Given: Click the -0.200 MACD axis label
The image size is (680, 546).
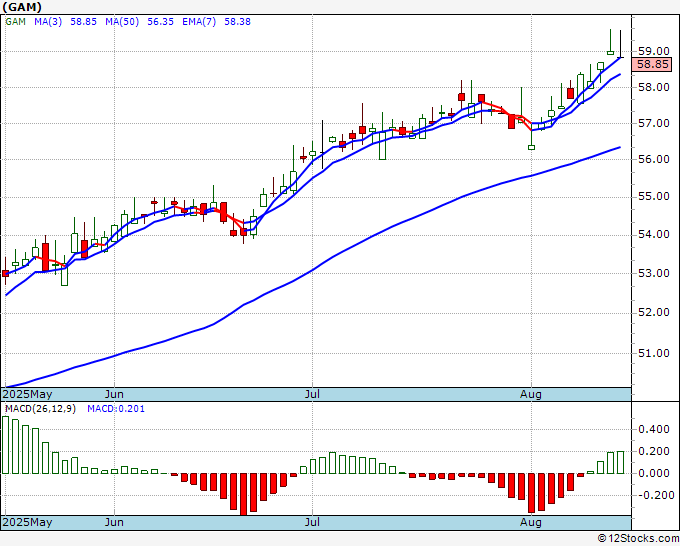Looking at the screenshot, I should click(654, 495).
